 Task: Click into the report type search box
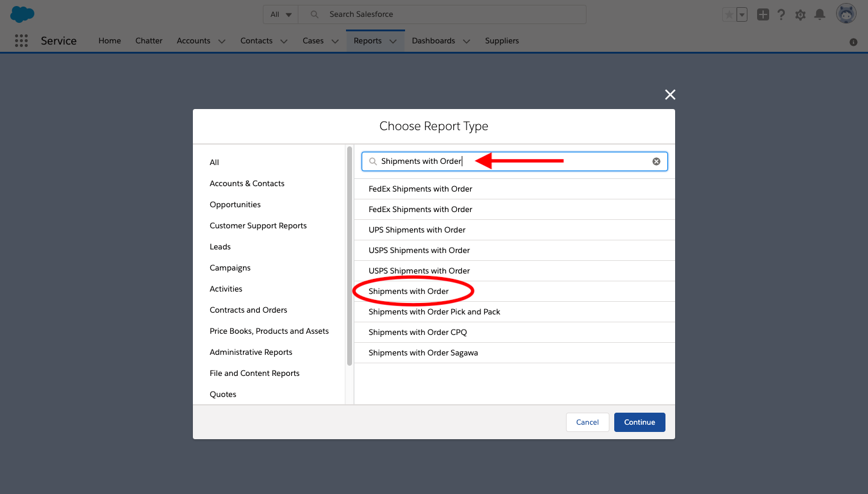515,161
